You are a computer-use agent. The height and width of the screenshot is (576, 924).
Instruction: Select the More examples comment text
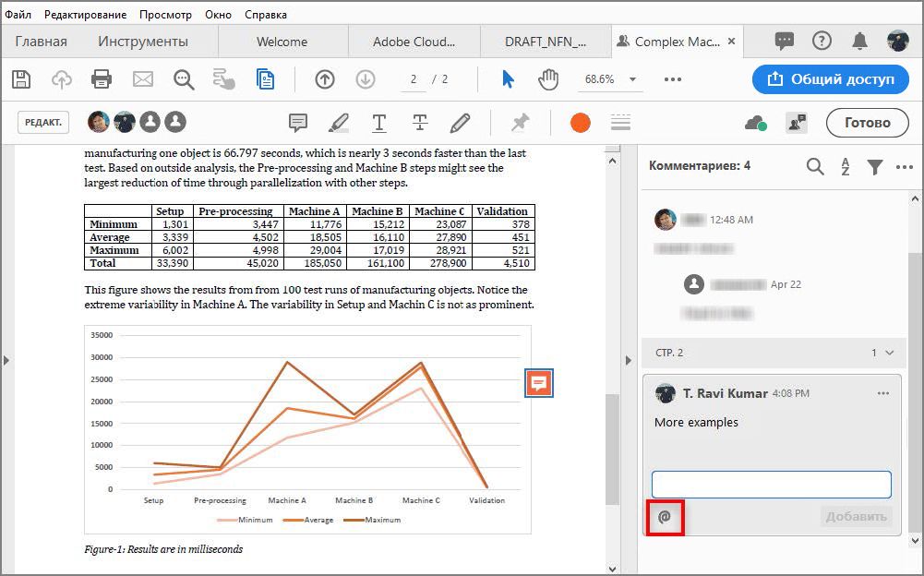696,422
